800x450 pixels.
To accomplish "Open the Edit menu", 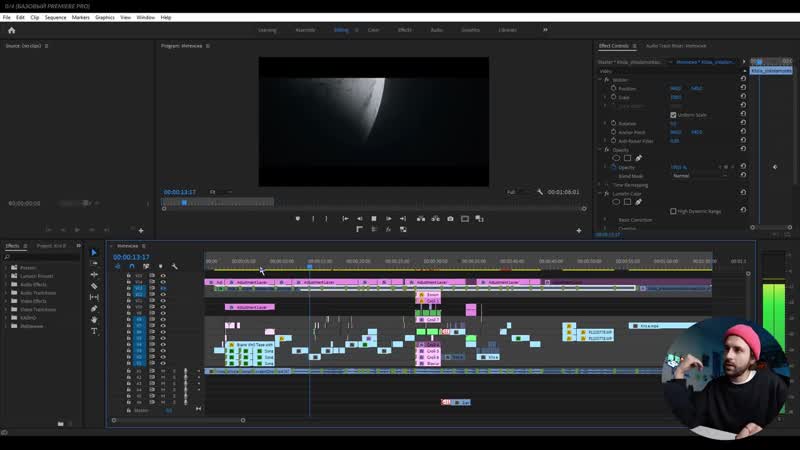I will (x=20, y=17).
